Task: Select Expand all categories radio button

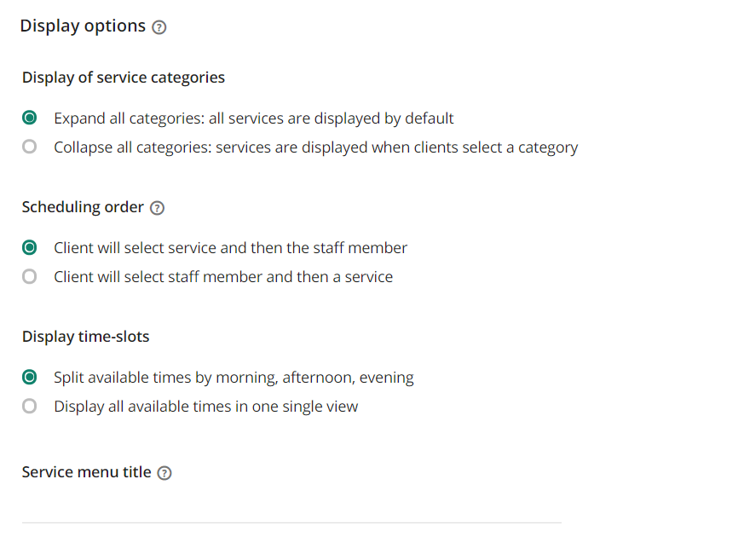Action: (30, 118)
